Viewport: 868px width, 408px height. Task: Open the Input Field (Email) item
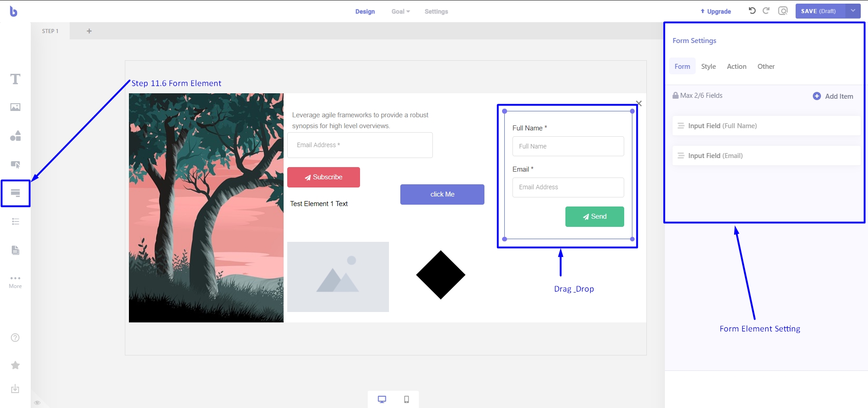click(x=766, y=156)
